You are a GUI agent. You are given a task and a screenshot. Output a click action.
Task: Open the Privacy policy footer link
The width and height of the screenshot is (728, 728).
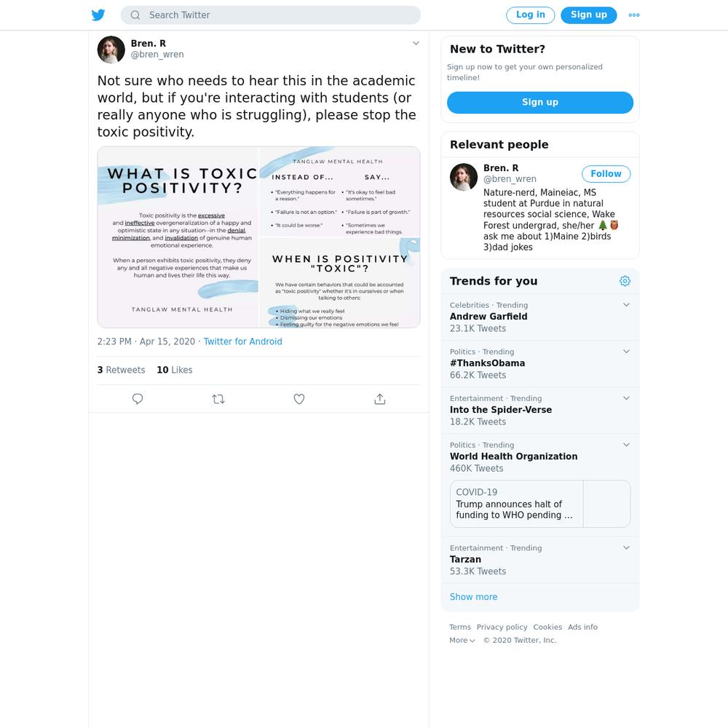click(x=502, y=627)
